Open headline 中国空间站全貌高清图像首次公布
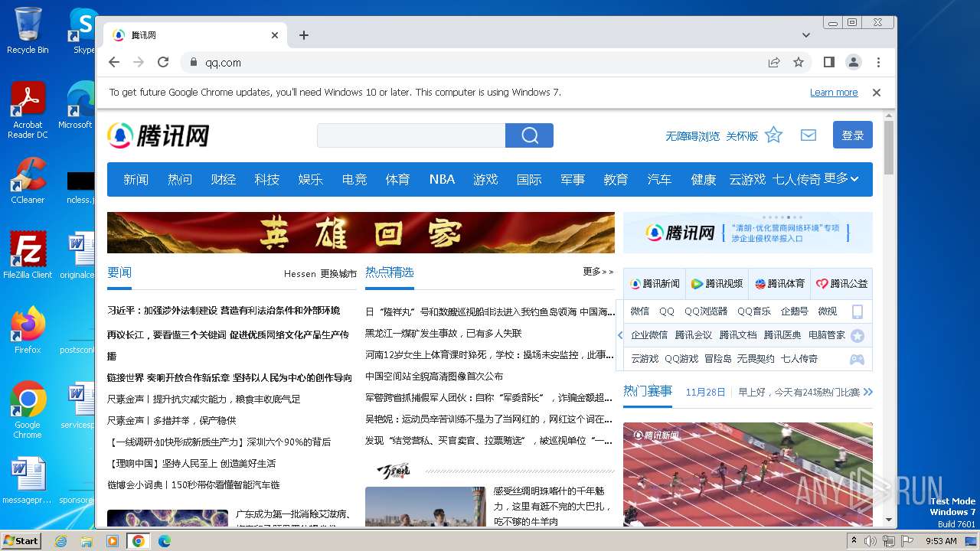The image size is (980, 551). pyautogui.click(x=434, y=377)
